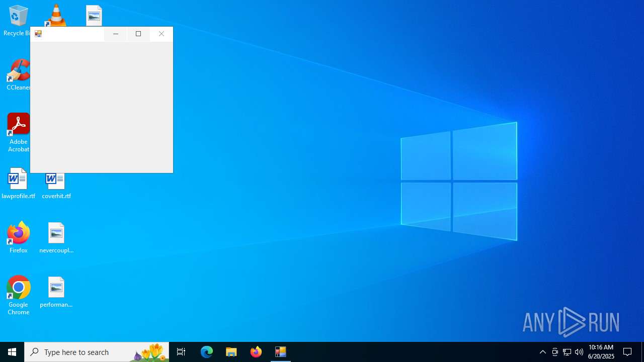Click the Type here to search box
The width and height of the screenshot is (644, 362).
click(x=97, y=352)
